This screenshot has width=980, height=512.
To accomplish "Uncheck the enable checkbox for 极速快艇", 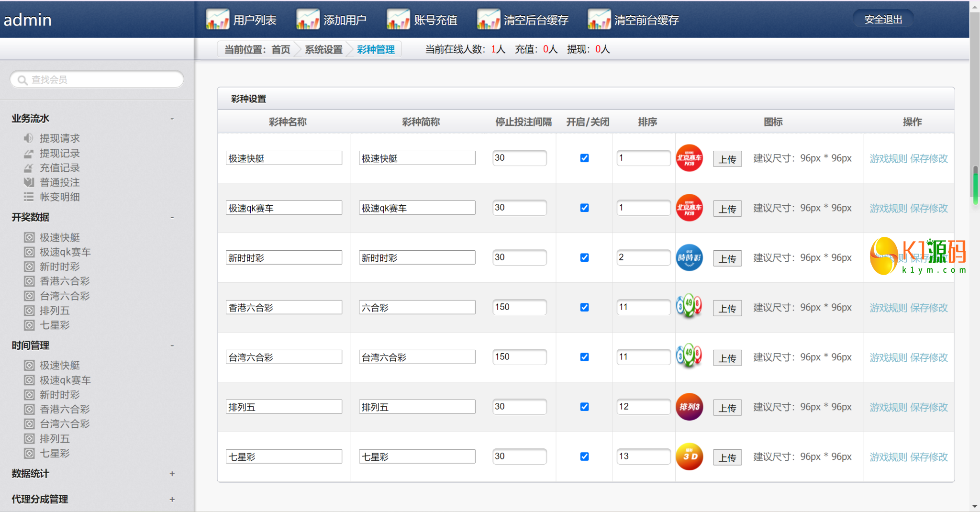I will (584, 158).
